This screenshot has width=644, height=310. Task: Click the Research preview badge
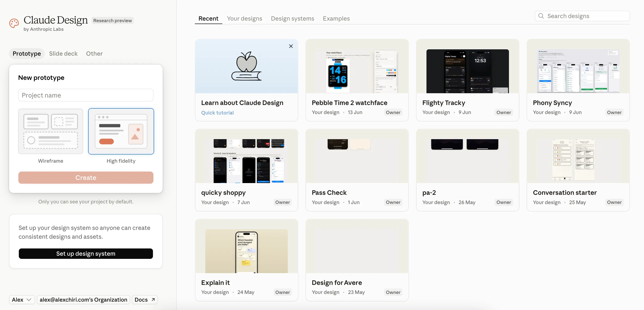coord(112,20)
